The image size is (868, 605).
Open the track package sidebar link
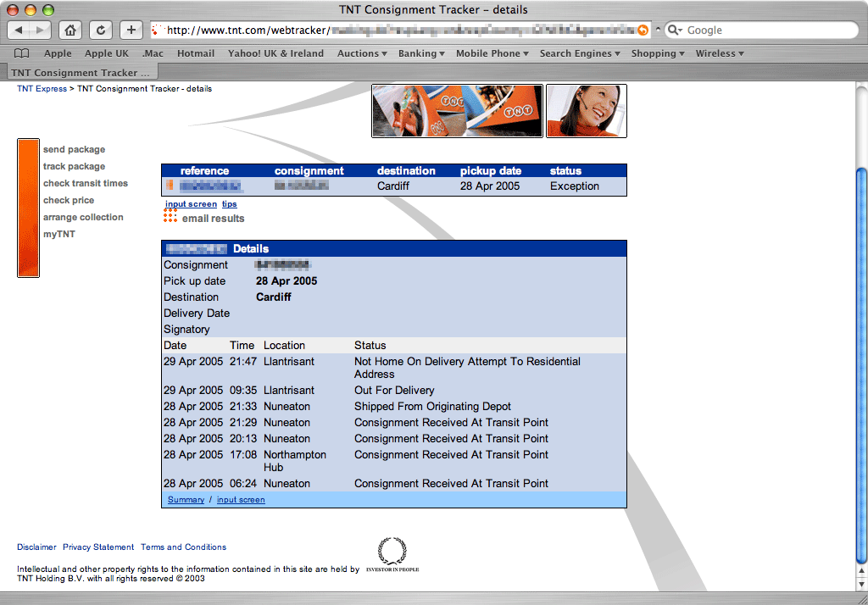pyautogui.click(x=75, y=166)
